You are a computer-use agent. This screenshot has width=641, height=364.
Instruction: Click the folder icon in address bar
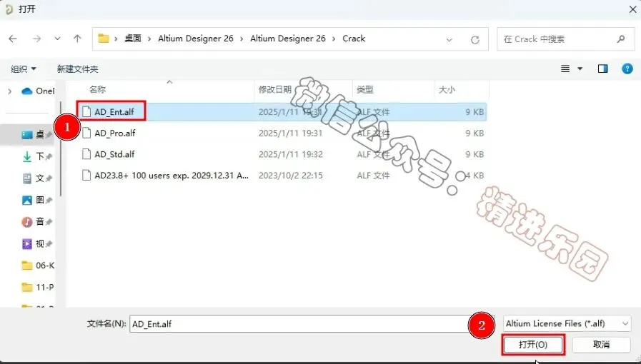pos(104,39)
